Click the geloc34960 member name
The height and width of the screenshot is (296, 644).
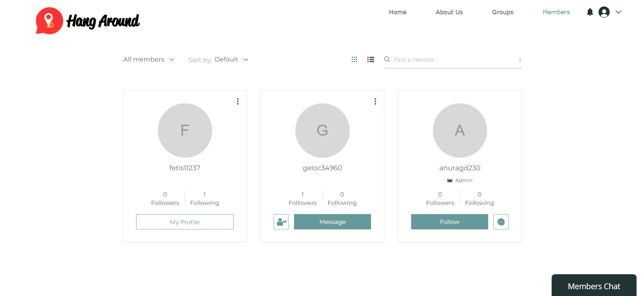[322, 168]
